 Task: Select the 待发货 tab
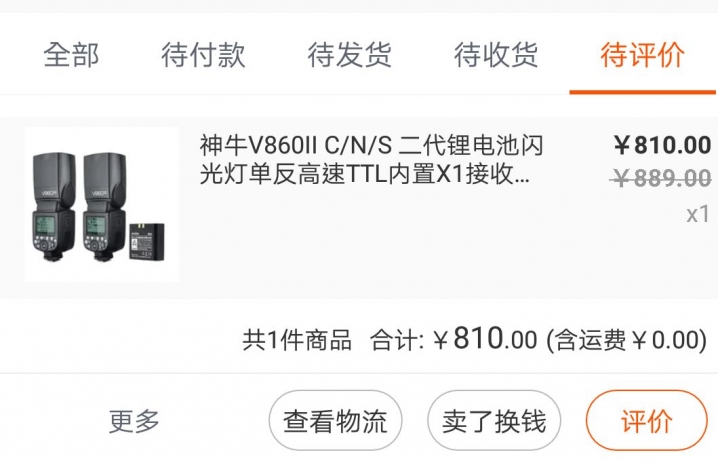(x=349, y=55)
